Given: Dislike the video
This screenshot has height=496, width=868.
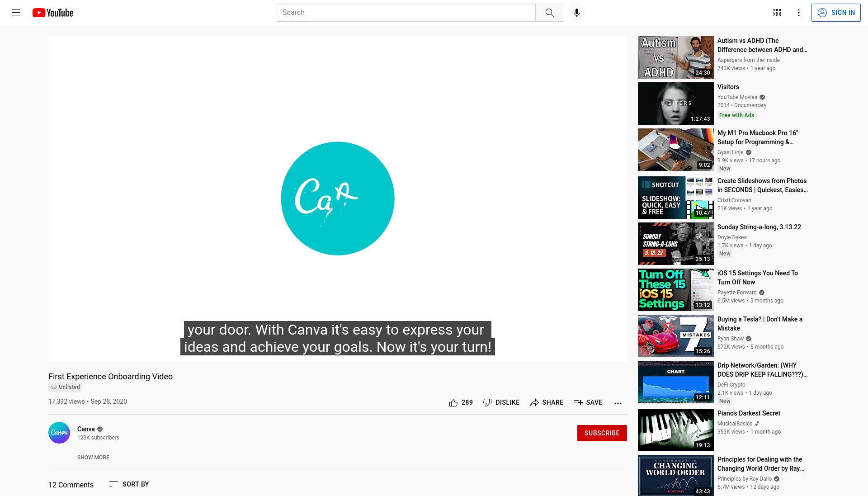Looking at the screenshot, I should (x=501, y=402).
